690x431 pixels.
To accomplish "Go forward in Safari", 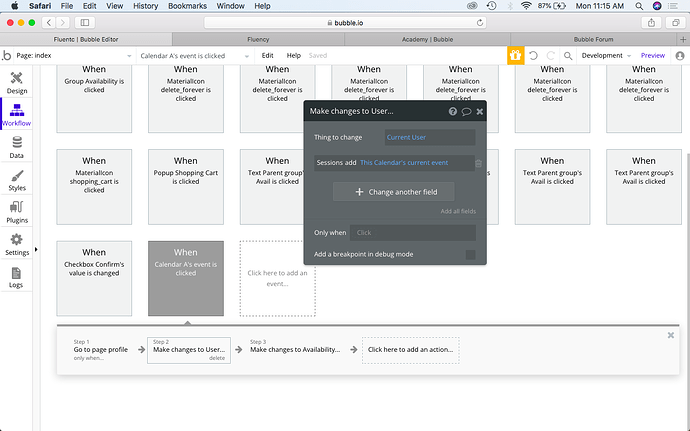I will click(63, 22).
